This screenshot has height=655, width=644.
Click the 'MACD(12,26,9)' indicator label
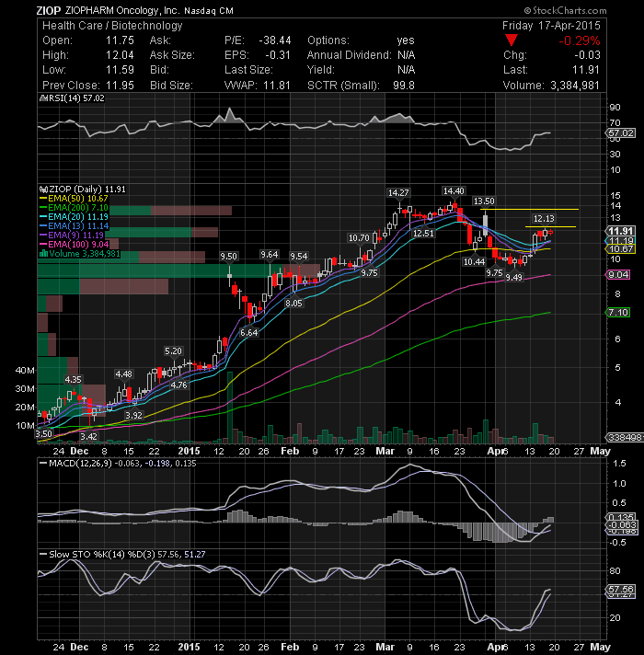pos(80,463)
